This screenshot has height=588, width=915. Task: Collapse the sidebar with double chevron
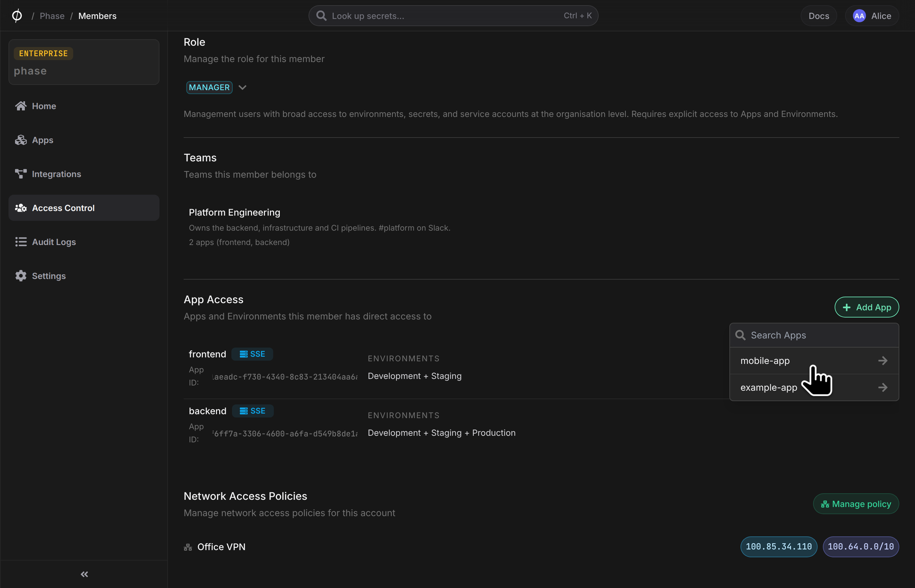(84, 574)
